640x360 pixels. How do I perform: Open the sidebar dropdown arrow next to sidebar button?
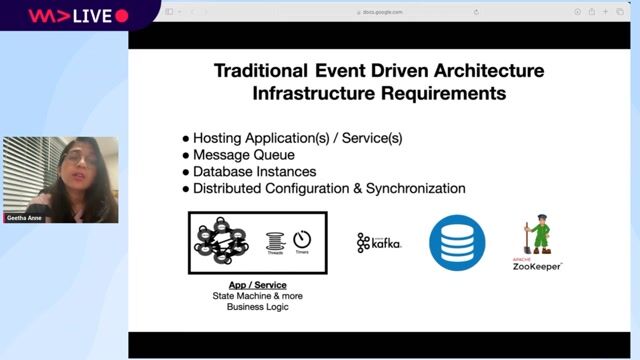click(x=179, y=12)
